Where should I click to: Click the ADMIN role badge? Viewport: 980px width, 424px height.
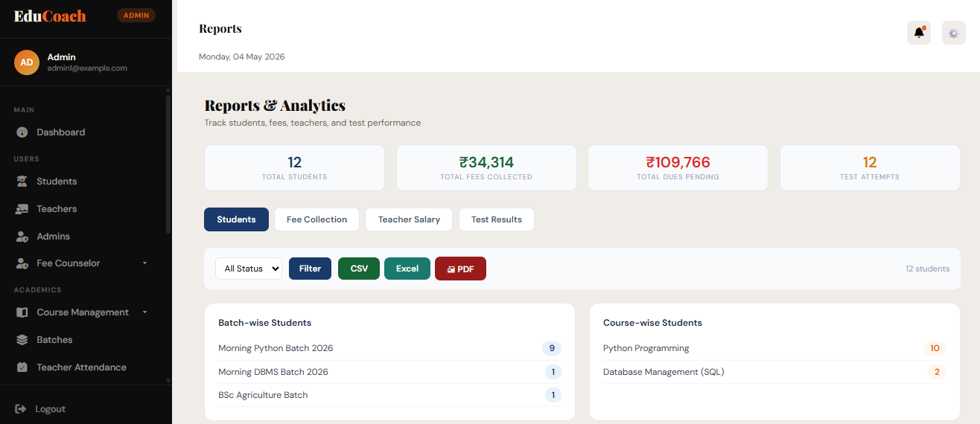tap(136, 16)
